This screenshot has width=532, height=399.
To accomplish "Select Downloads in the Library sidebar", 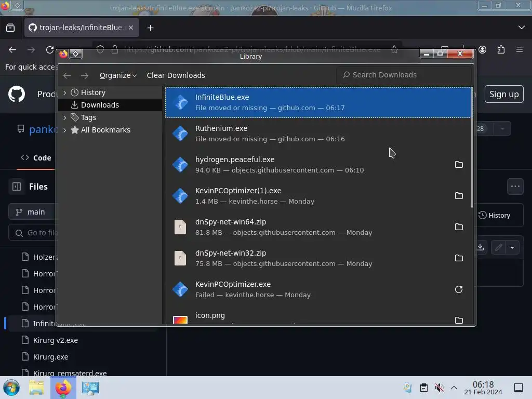I will click(110, 105).
